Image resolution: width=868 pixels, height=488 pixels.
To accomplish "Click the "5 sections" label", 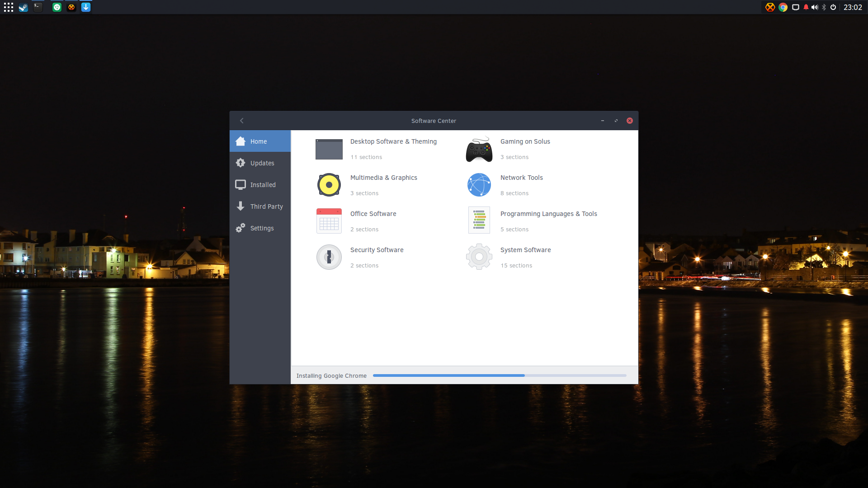I will (514, 230).
